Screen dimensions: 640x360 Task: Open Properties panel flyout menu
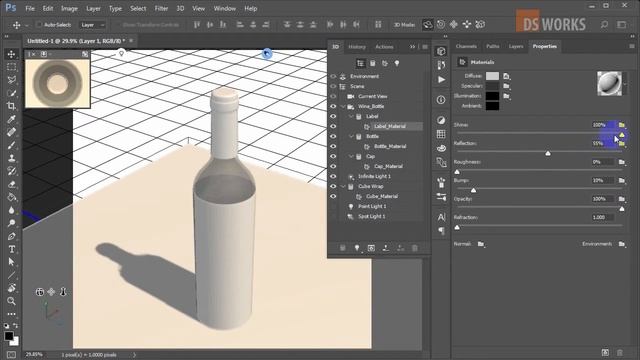tap(632, 47)
